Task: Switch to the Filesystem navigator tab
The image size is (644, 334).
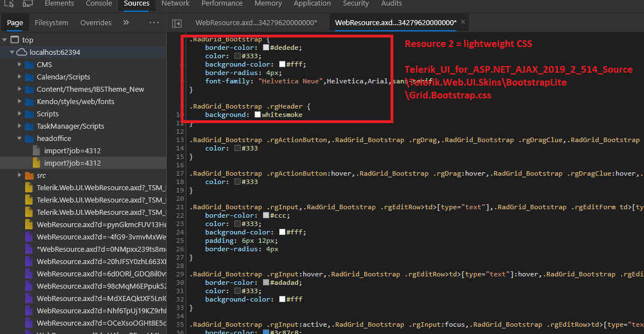Action: [x=51, y=23]
